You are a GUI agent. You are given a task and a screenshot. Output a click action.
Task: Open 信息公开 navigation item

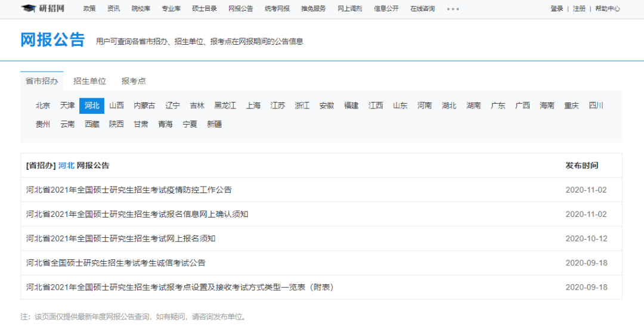click(x=386, y=8)
